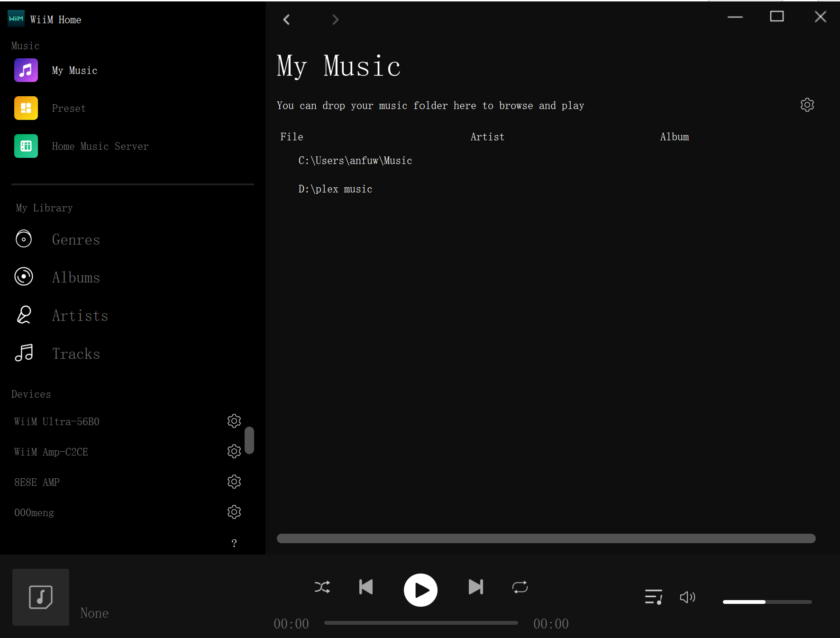Screen dimensions: 840x638
Task: Mute the volume speaker icon
Action: tap(687, 597)
